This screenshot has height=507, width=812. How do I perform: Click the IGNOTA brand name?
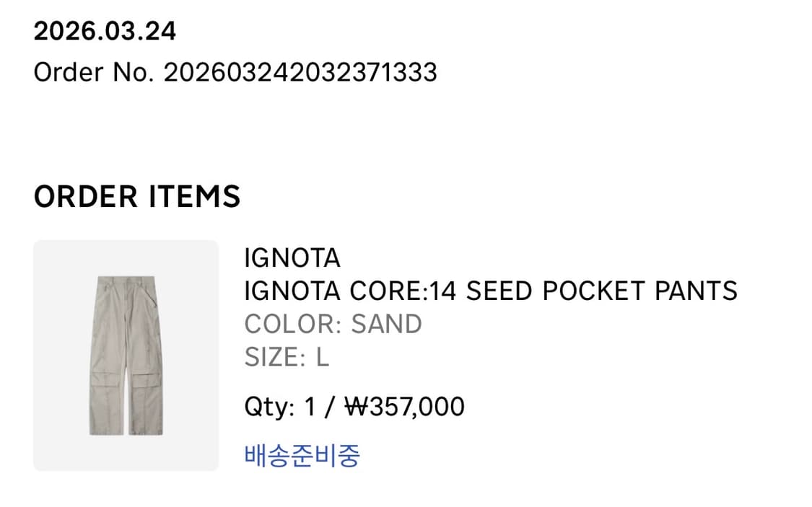(x=292, y=257)
